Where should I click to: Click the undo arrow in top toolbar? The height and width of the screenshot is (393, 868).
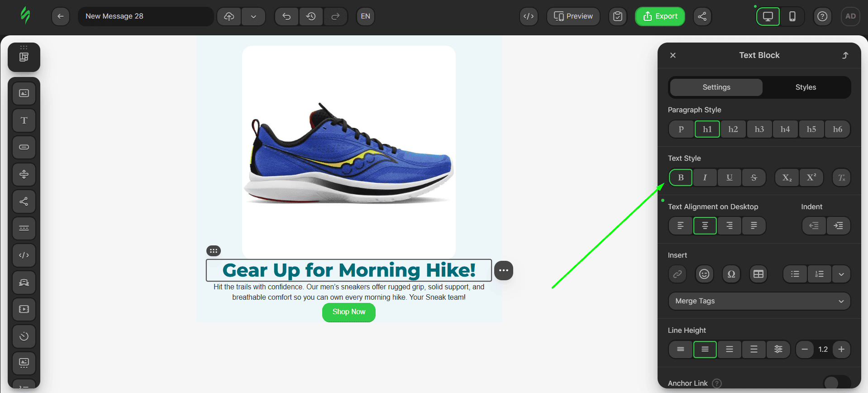[x=286, y=16]
